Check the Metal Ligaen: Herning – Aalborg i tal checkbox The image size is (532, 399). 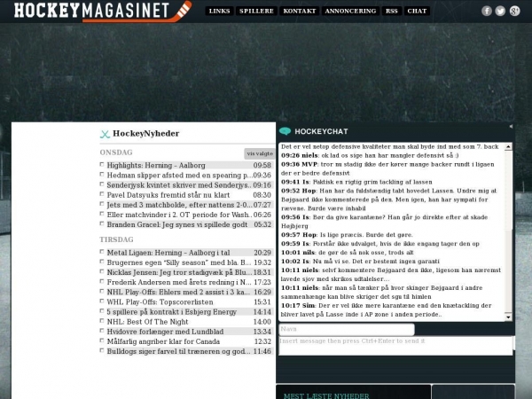pos(102,252)
